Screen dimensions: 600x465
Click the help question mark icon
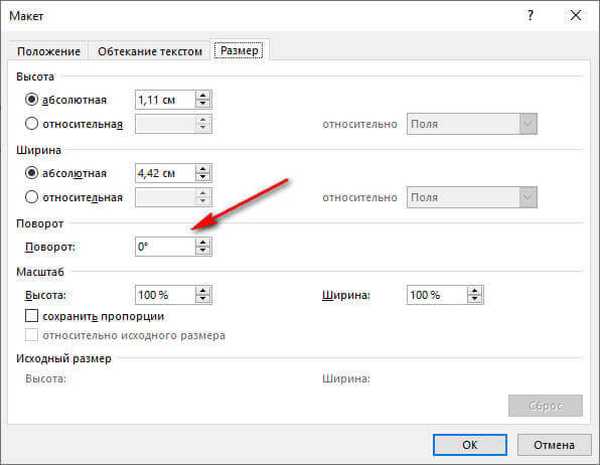tap(529, 16)
